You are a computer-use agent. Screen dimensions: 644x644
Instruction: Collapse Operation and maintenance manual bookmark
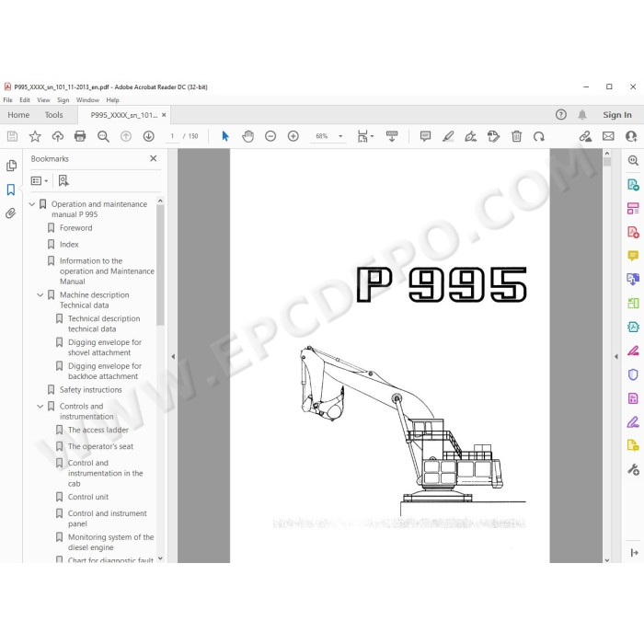pos(32,204)
